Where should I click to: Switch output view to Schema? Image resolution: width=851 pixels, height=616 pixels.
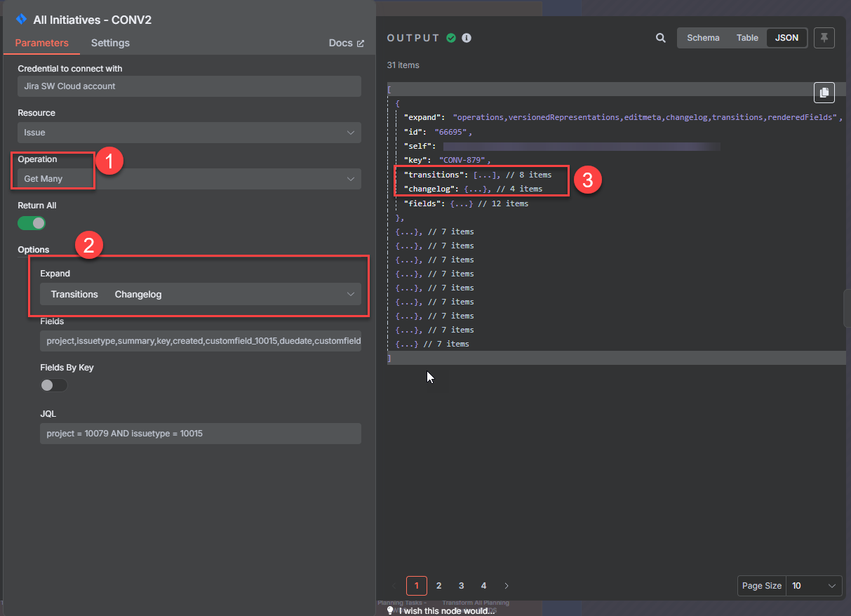click(703, 38)
